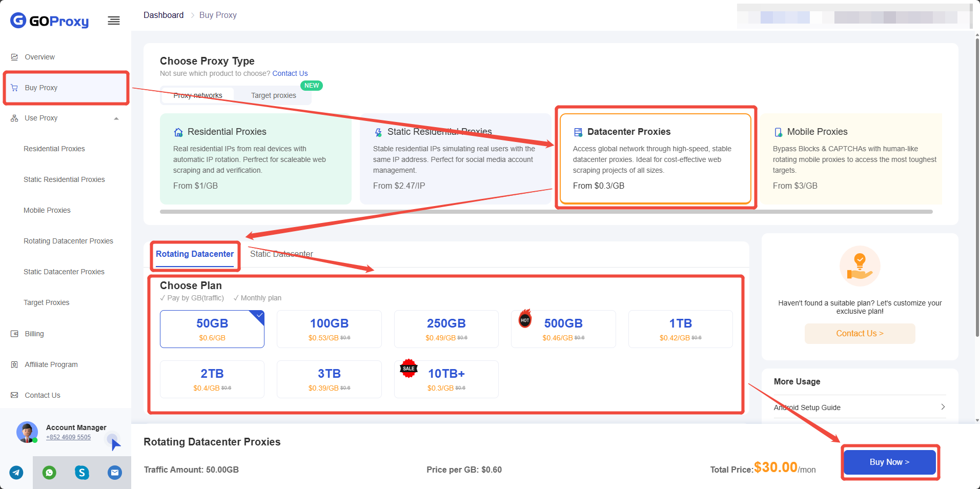Image resolution: width=980 pixels, height=489 pixels.
Task: Click the Affiliate Program icon
Action: (14, 364)
